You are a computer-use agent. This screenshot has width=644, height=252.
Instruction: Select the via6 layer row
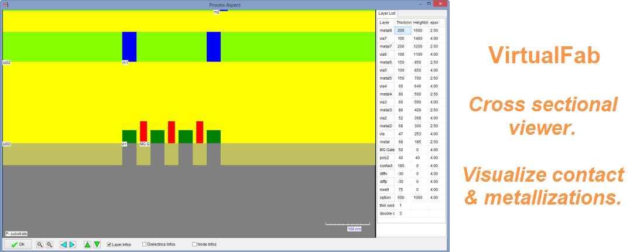click(x=412, y=55)
